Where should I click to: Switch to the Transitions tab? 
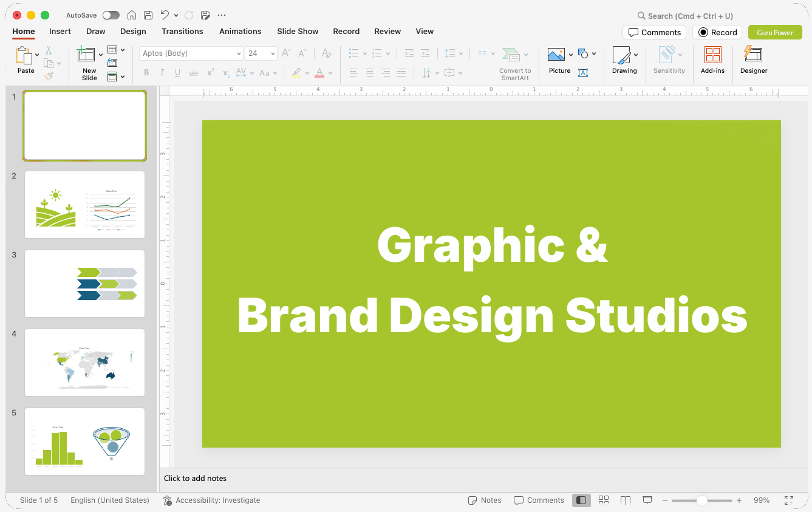point(182,32)
